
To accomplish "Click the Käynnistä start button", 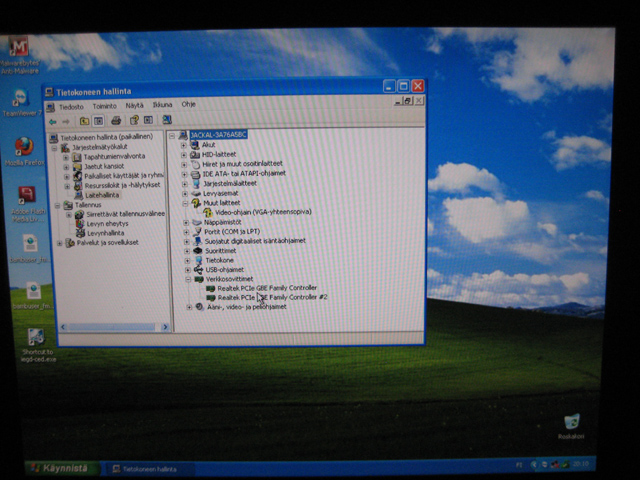I will [61, 468].
